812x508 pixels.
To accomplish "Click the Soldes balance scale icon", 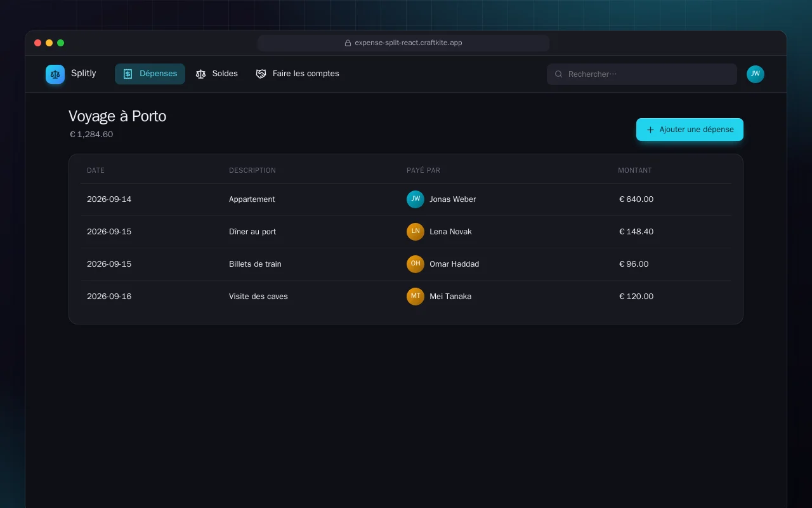I will [x=201, y=74].
